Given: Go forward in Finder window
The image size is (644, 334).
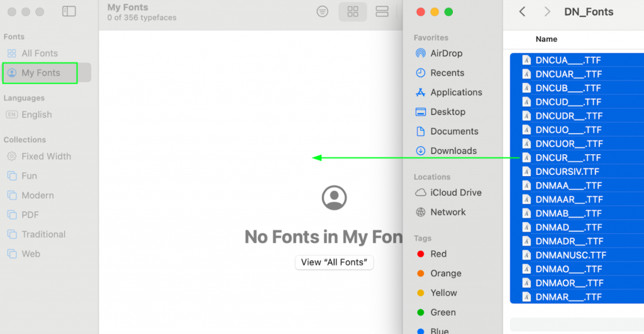Looking at the screenshot, I should click(x=547, y=12).
